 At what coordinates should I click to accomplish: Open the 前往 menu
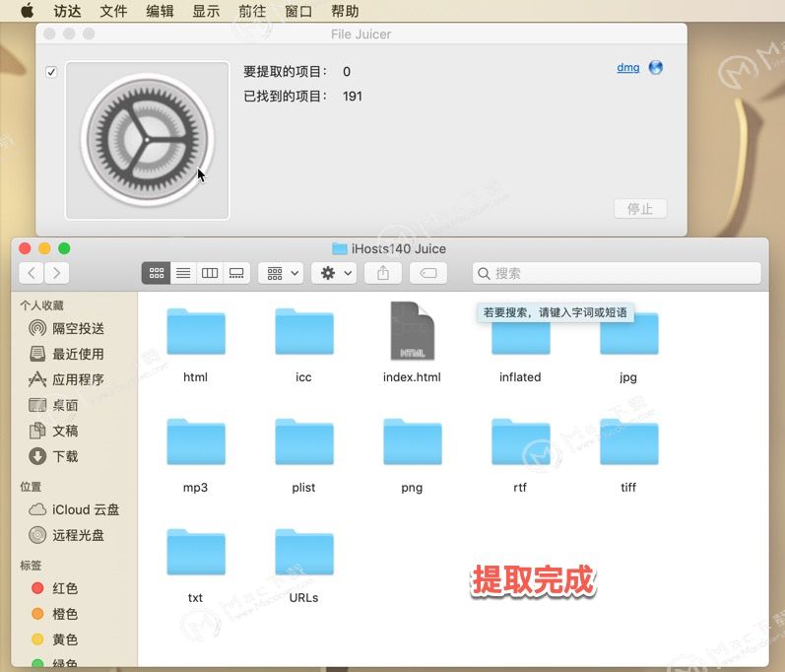coord(252,11)
